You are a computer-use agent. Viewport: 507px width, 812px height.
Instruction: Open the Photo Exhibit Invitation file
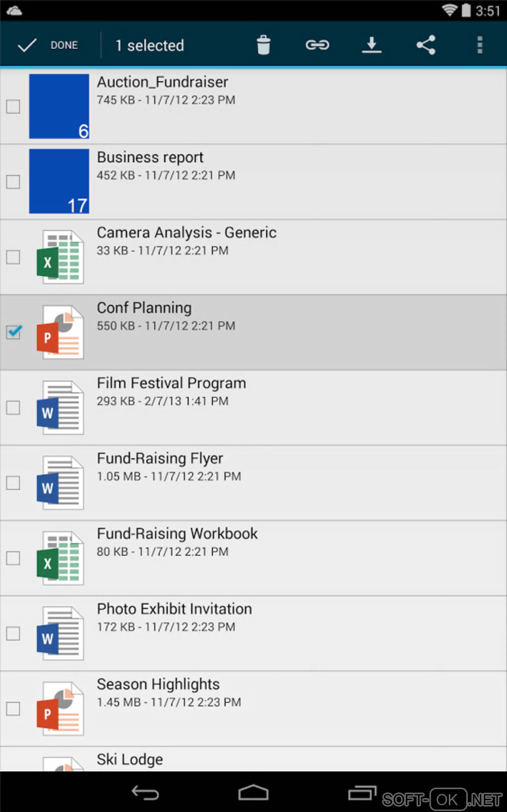[174, 609]
